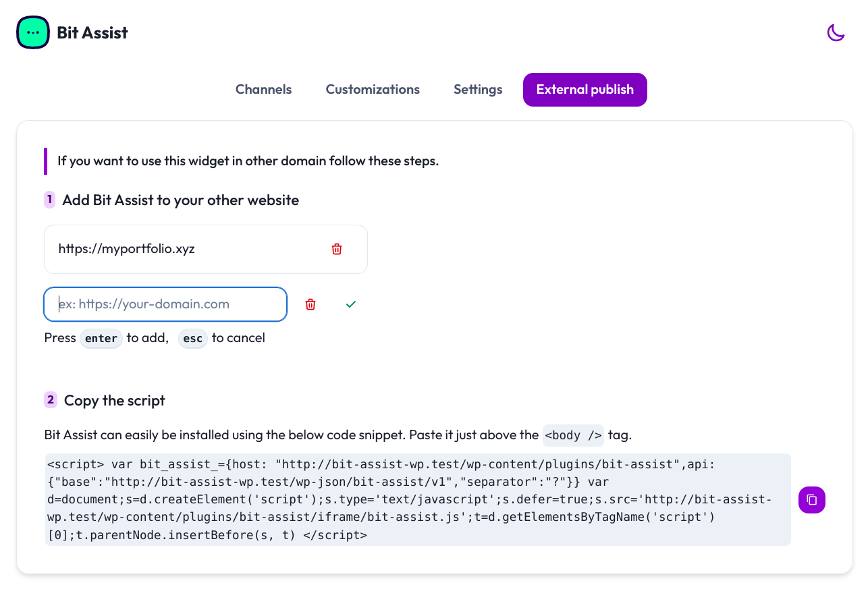868x614 pixels.
Task: Click the https://myportfolio.xyz domain text
Action: (127, 249)
